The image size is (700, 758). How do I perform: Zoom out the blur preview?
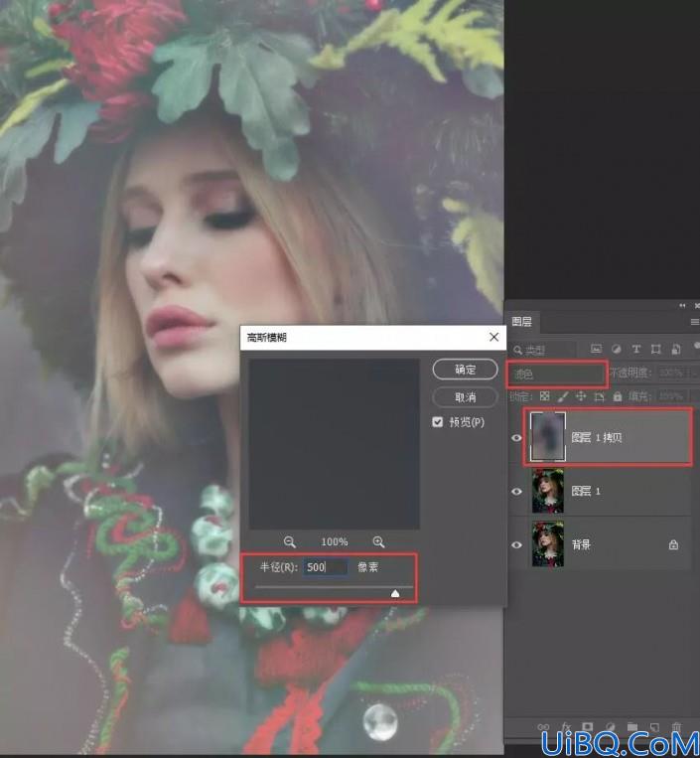[289, 541]
